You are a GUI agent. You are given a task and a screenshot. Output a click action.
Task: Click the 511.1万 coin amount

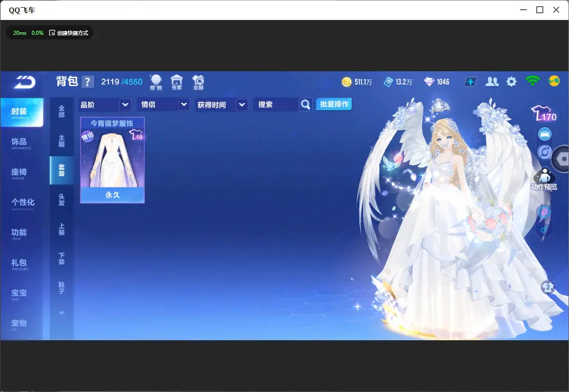pos(363,82)
